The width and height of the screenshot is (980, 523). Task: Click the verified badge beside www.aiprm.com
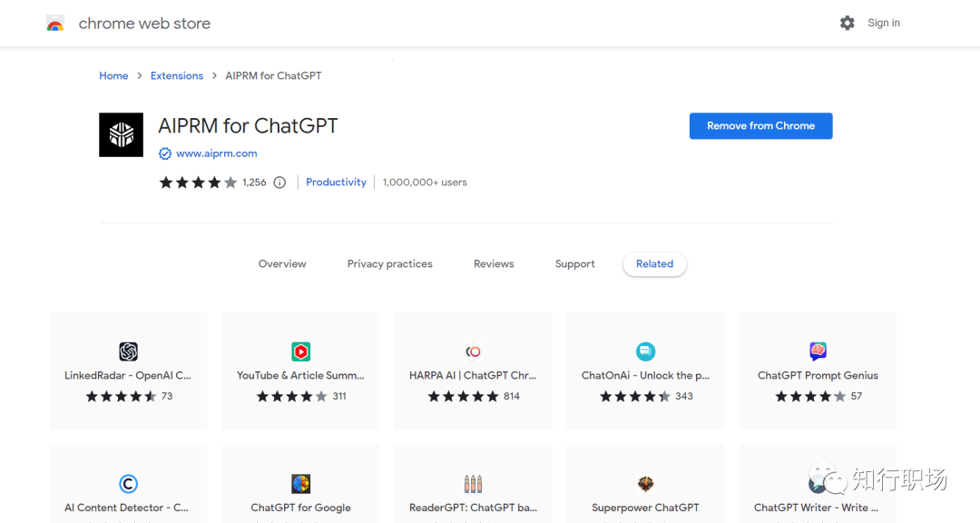click(x=165, y=153)
